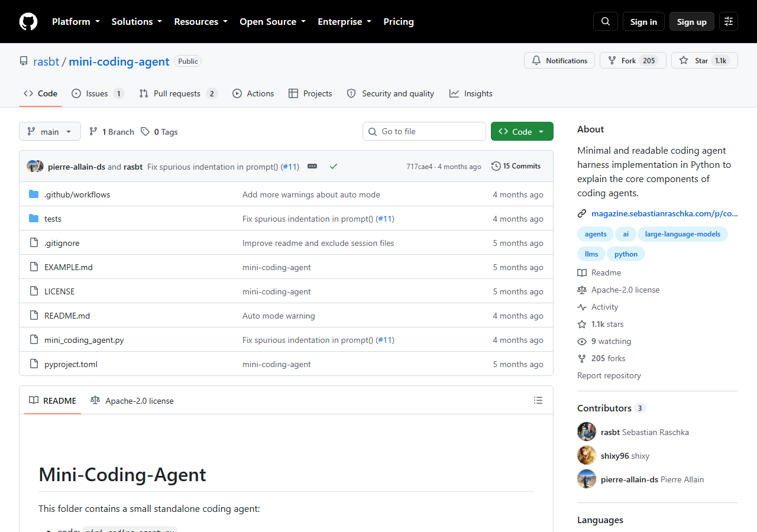Click the history clock icon by 15 Commits
The width and height of the screenshot is (757, 532).
click(x=496, y=166)
